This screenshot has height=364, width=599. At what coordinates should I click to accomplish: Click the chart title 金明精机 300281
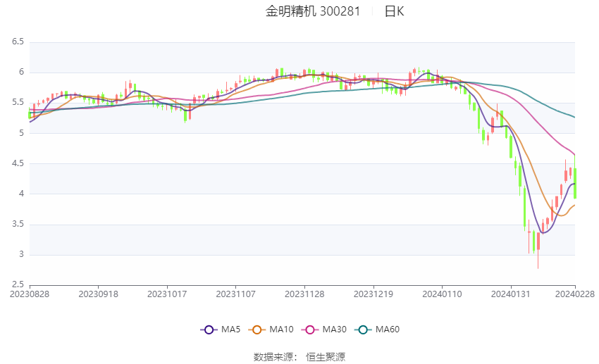[313, 11]
